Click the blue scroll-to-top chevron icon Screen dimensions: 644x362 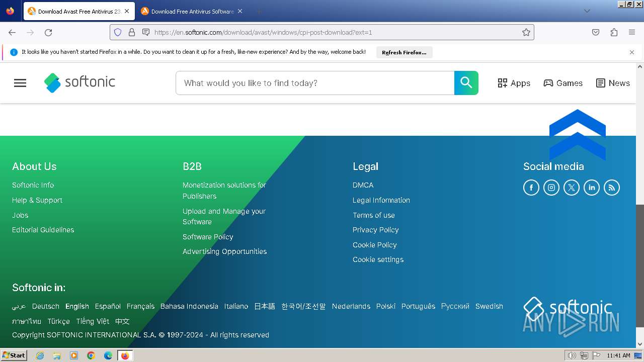[578, 135]
